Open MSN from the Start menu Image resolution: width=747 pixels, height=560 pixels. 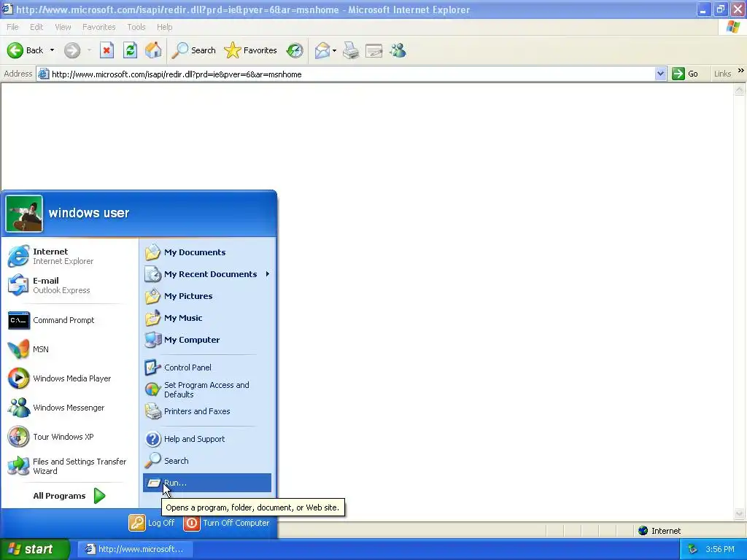pyautogui.click(x=69, y=349)
